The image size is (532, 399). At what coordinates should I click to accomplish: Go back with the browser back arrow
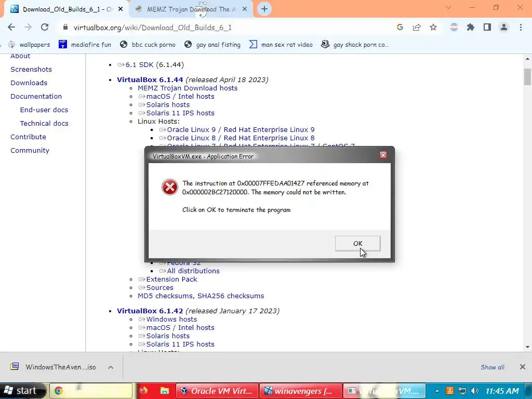(11, 27)
